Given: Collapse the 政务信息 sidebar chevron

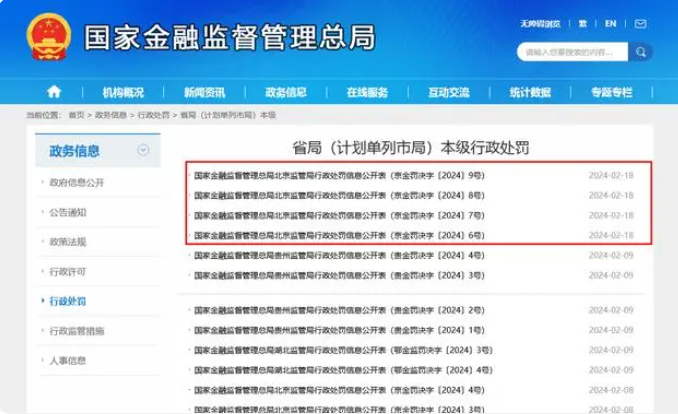Looking at the screenshot, I should click(144, 150).
